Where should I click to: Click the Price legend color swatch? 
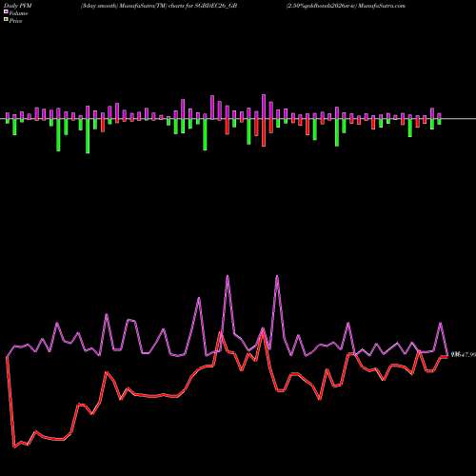[6, 19]
